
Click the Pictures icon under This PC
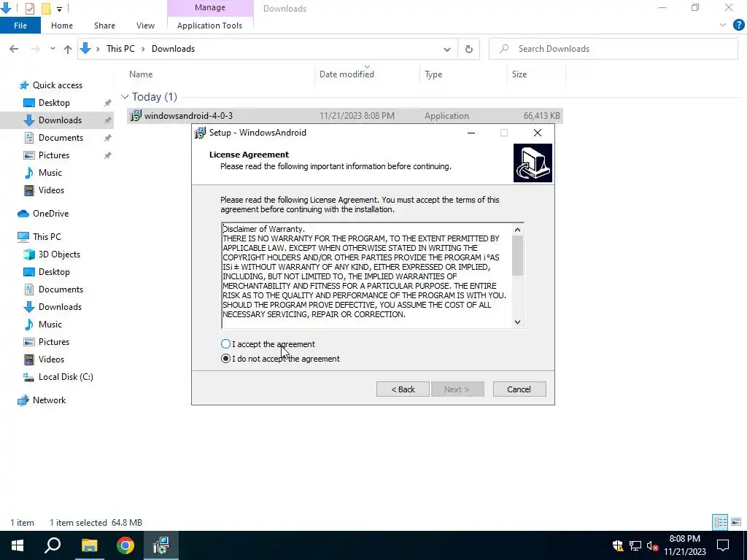click(x=29, y=342)
